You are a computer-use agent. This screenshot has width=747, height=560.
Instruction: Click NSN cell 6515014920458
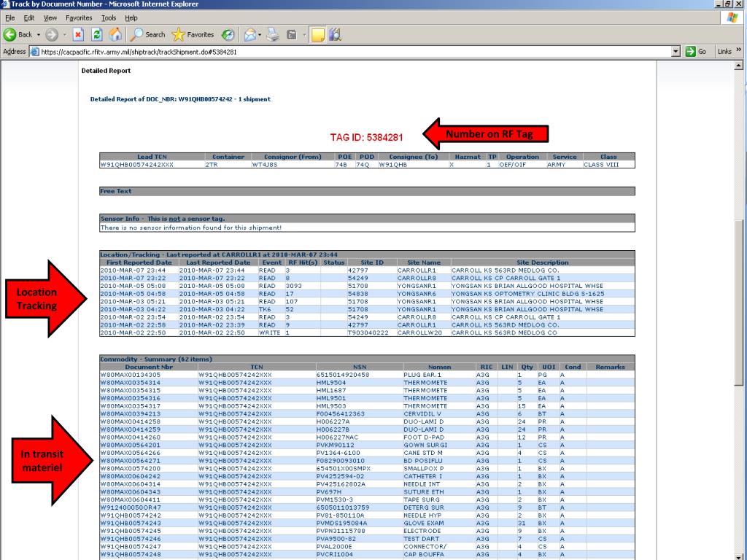click(x=343, y=375)
